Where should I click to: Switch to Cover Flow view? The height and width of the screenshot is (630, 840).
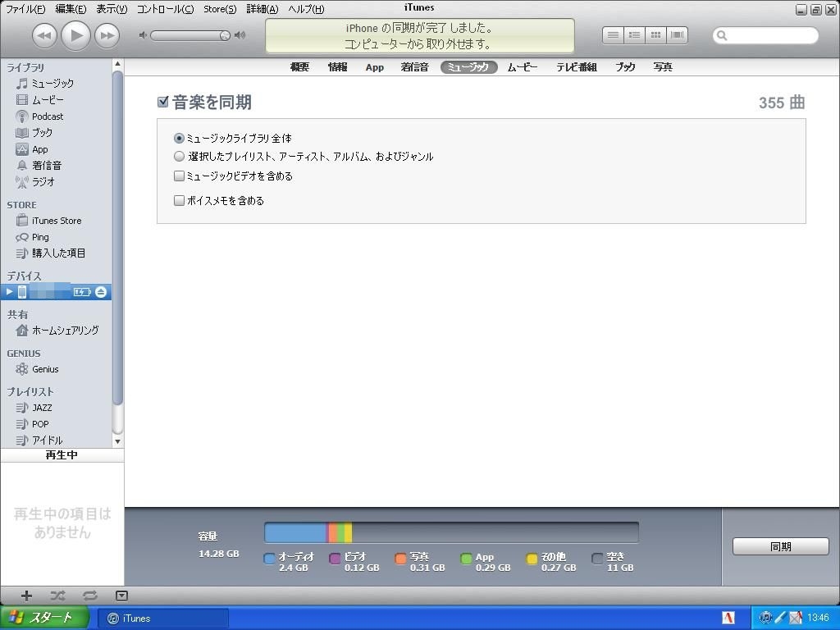point(677,35)
